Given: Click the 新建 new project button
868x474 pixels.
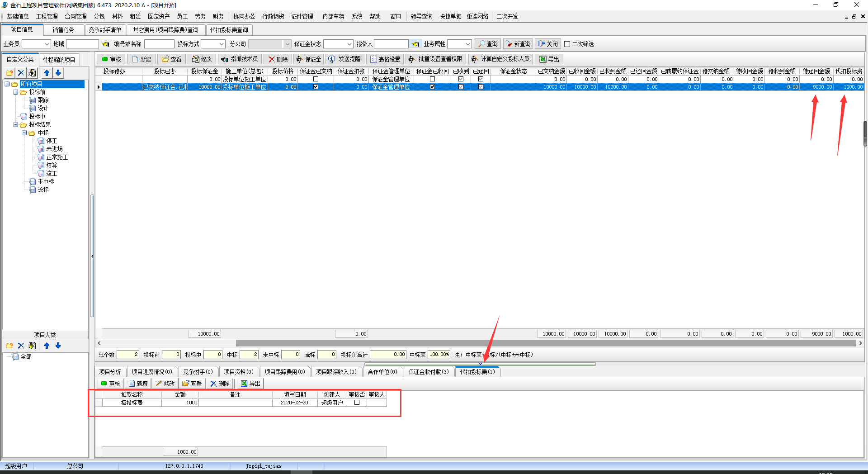Looking at the screenshot, I should (142, 59).
